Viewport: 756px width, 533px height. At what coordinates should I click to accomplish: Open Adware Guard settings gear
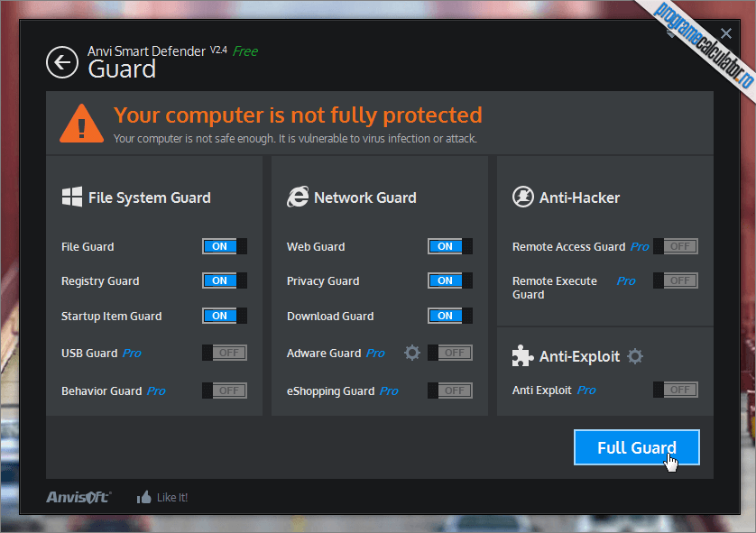coord(411,353)
